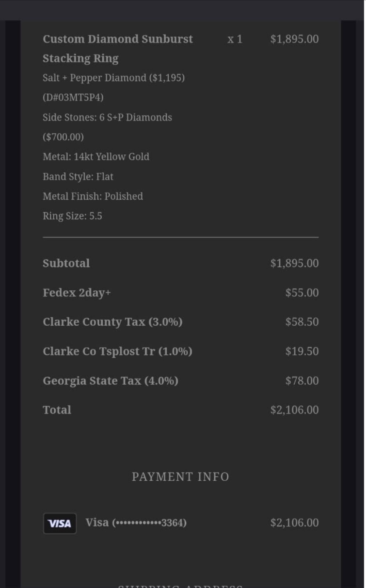
Task: Click the Visa card logo icon
Action: tap(60, 523)
